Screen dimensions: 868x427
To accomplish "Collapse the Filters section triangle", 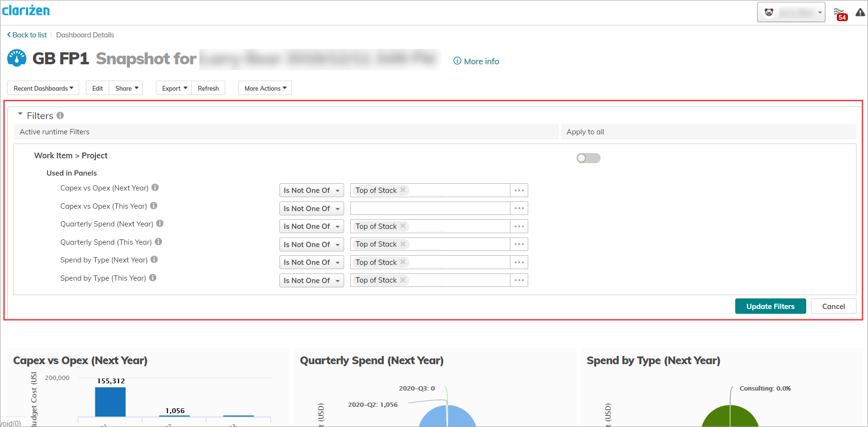I will [x=20, y=114].
